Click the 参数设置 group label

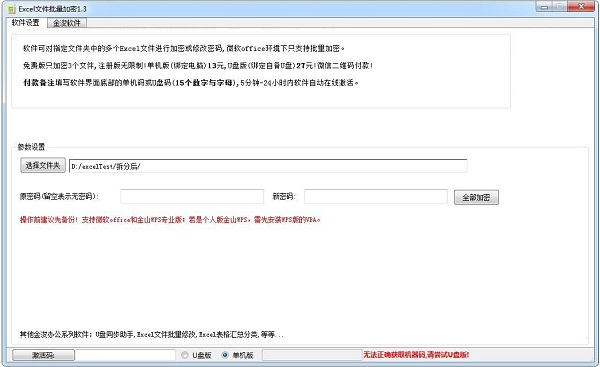point(31,147)
